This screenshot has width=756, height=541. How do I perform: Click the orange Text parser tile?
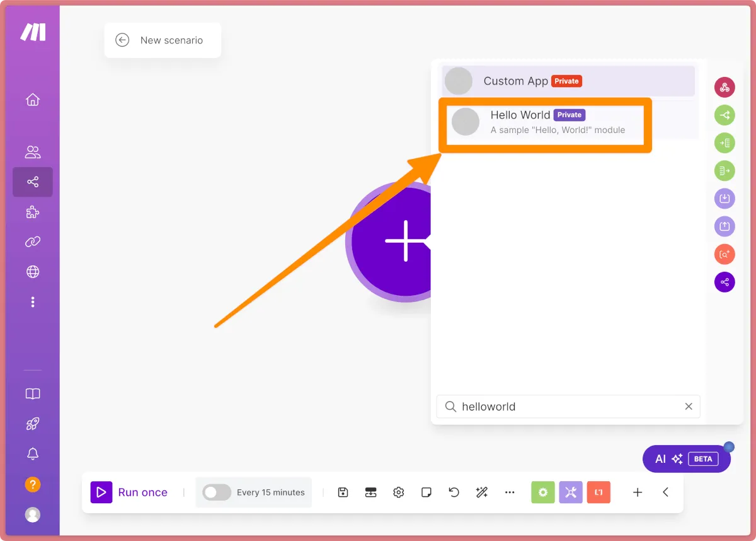tap(598, 492)
